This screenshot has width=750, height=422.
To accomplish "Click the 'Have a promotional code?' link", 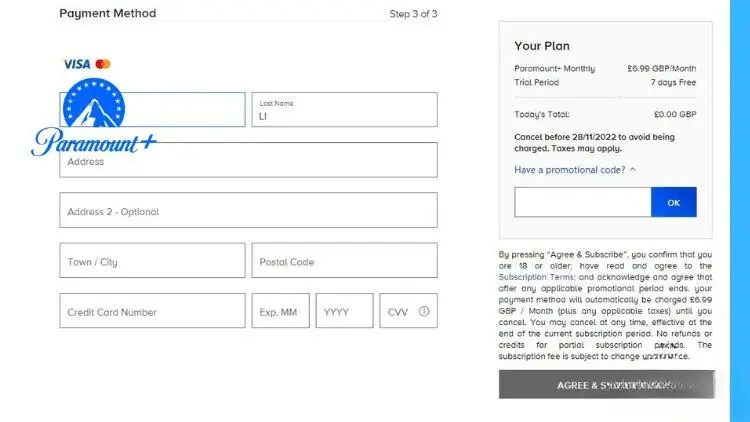I will [x=570, y=170].
